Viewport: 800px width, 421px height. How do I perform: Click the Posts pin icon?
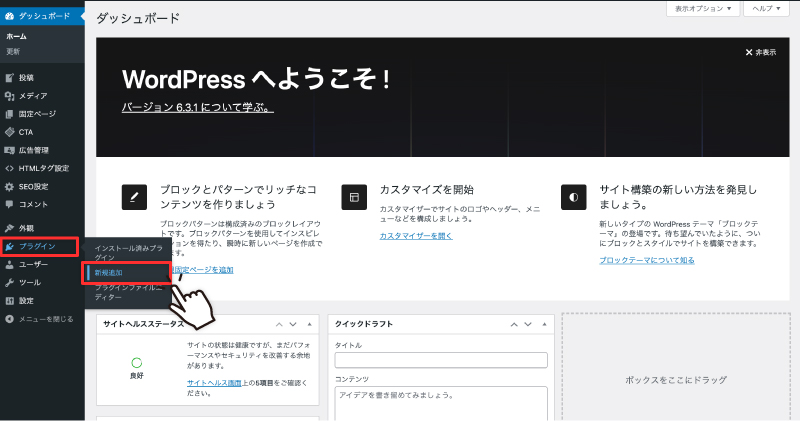9,78
